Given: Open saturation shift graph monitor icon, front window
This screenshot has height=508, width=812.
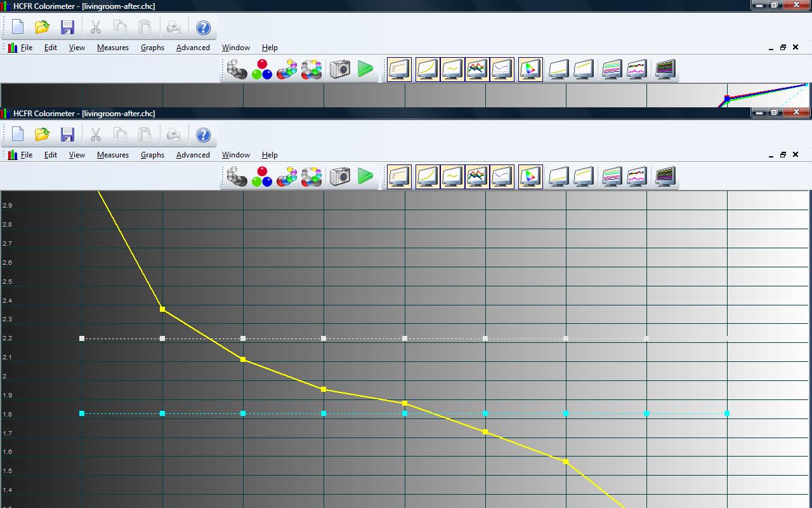Looking at the screenshot, I should click(636, 177).
